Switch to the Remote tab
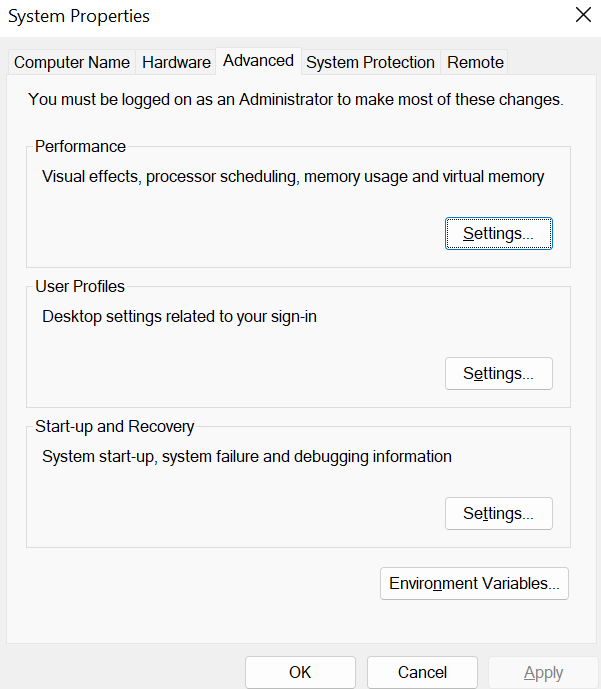Screen dimensions: 601x689 [475, 62]
